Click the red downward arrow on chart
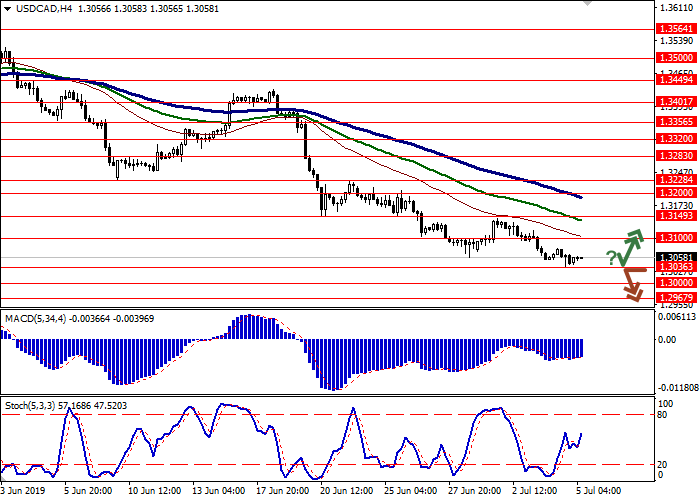 pos(632,283)
